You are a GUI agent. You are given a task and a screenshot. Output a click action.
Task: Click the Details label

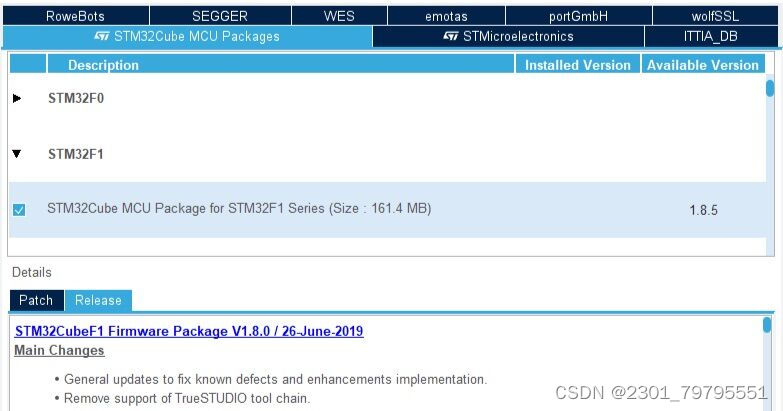pos(32,273)
